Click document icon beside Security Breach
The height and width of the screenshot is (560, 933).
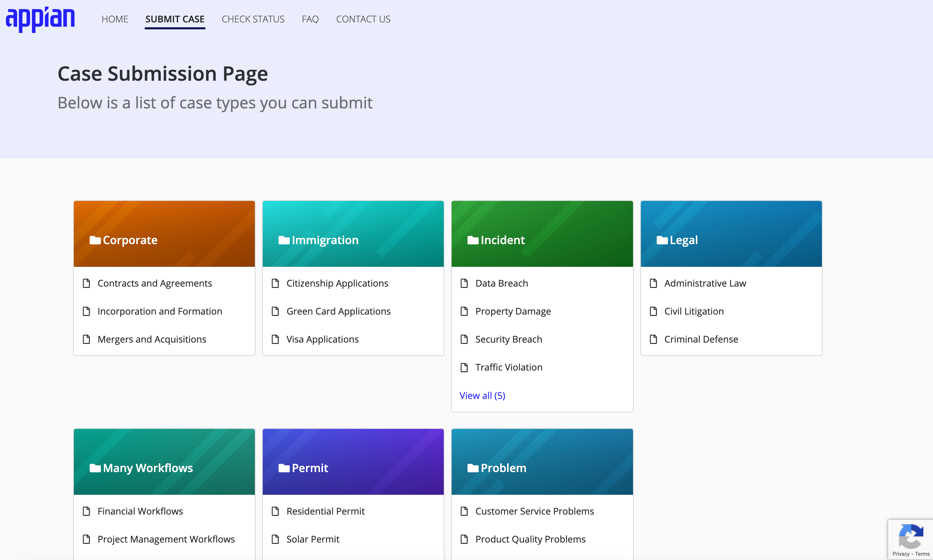pos(464,339)
